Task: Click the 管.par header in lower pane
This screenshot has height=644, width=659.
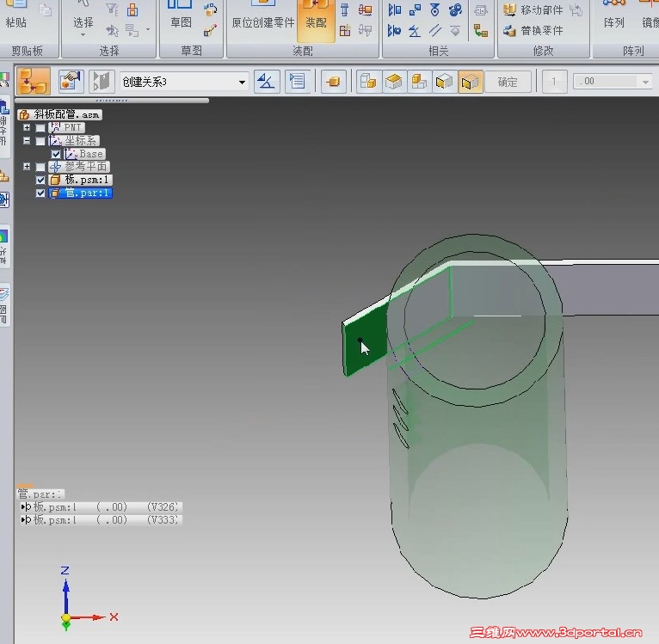Action: pos(40,494)
